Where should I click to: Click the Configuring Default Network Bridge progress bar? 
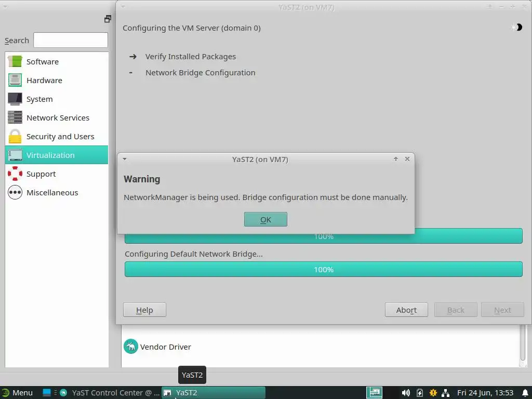click(x=323, y=269)
